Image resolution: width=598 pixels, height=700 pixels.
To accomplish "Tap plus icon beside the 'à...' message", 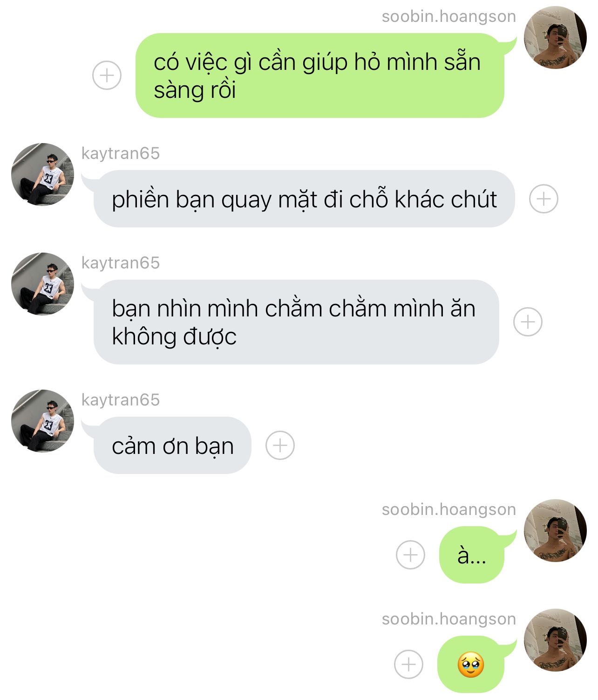I will 410,555.
